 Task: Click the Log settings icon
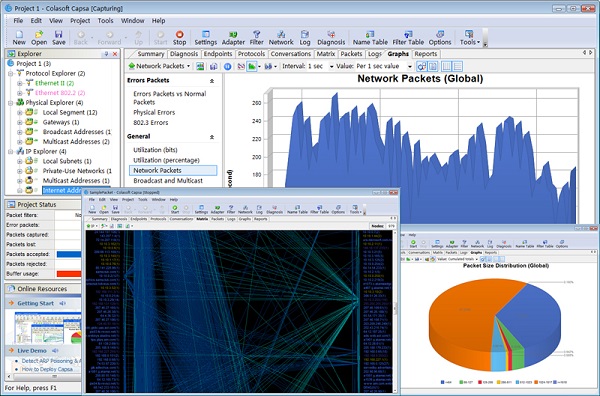coord(305,38)
